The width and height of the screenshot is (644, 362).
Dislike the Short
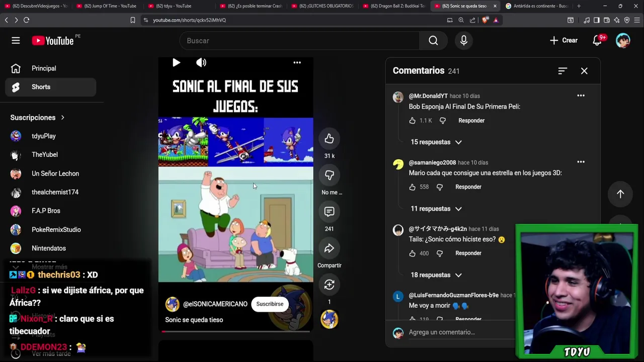pos(329,175)
